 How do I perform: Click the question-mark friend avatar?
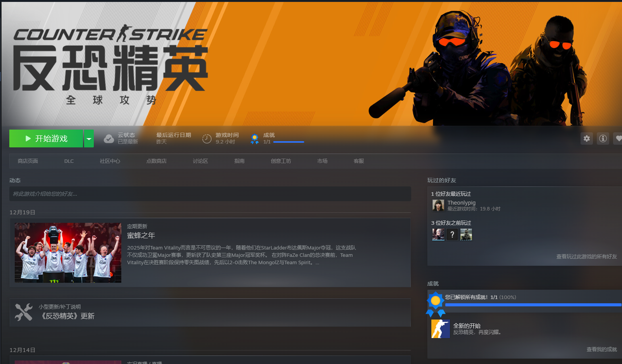tap(452, 234)
